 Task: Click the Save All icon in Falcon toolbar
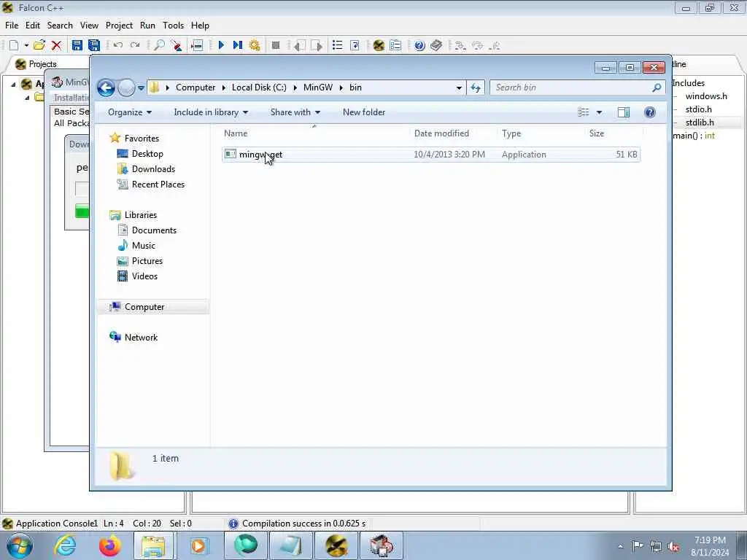pyautogui.click(x=94, y=45)
